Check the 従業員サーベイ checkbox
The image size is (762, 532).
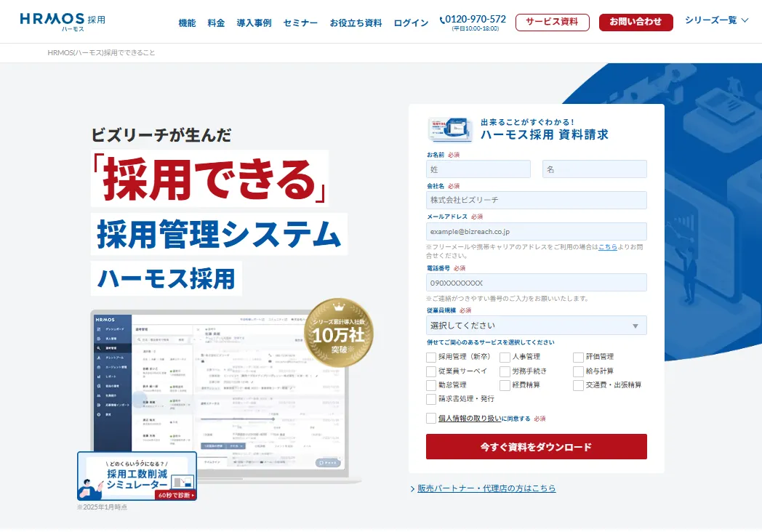click(431, 371)
